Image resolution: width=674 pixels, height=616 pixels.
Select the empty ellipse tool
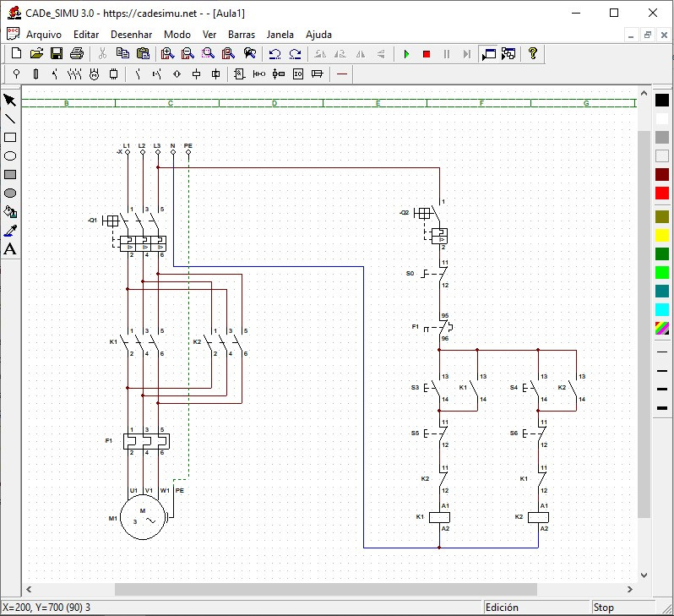(x=10, y=155)
